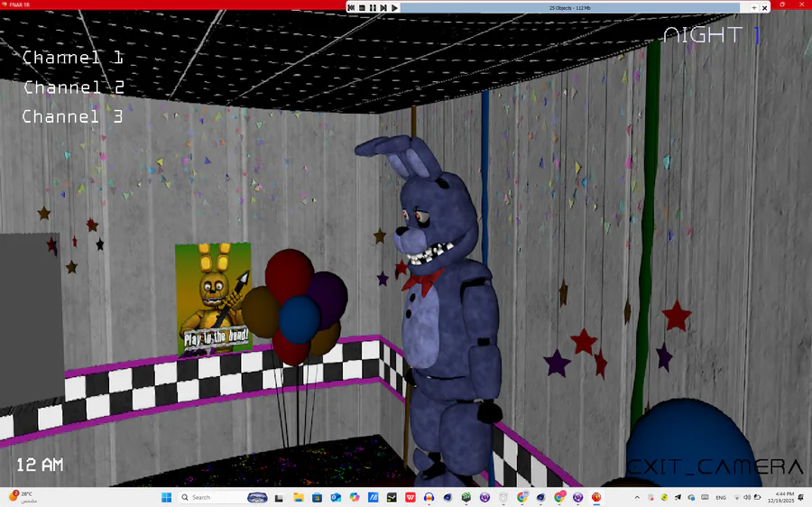Select Channel 3 camera feed
This screenshot has width=812, height=507.
tap(72, 116)
